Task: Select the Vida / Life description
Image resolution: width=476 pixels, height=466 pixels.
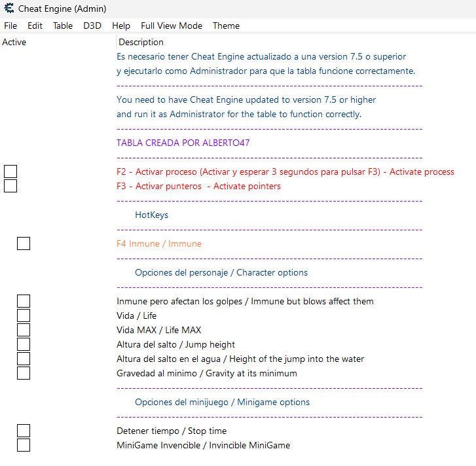Action: (136, 315)
